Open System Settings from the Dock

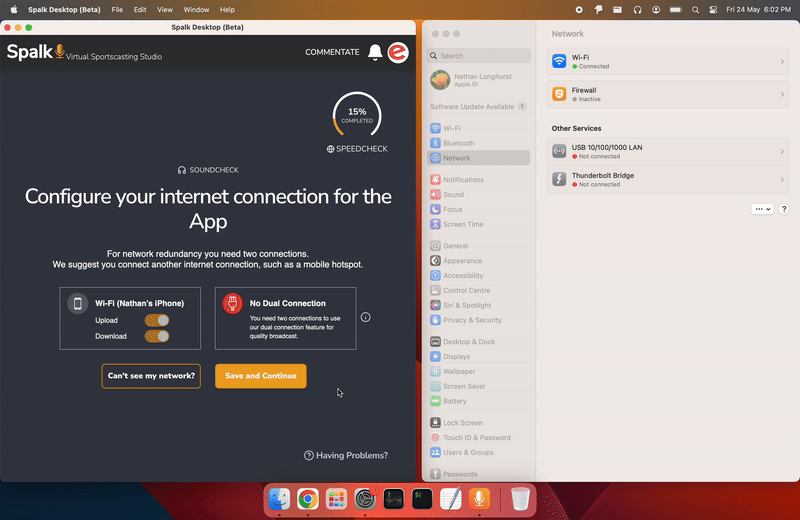365,499
